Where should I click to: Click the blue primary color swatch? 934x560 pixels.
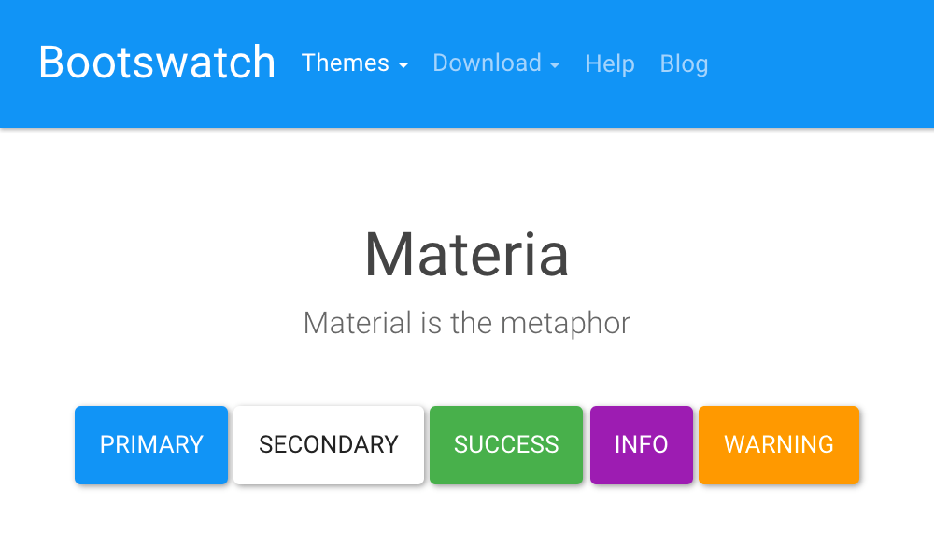point(150,445)
